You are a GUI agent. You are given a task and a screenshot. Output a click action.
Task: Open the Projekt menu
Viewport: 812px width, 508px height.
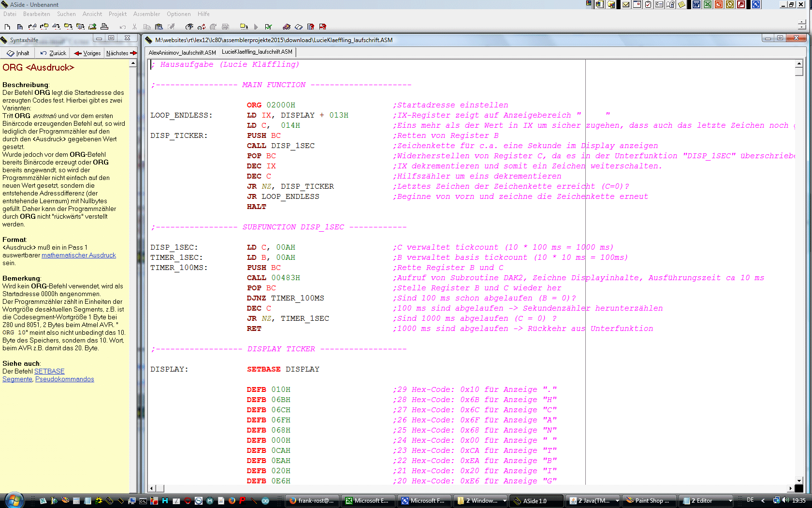117,14
